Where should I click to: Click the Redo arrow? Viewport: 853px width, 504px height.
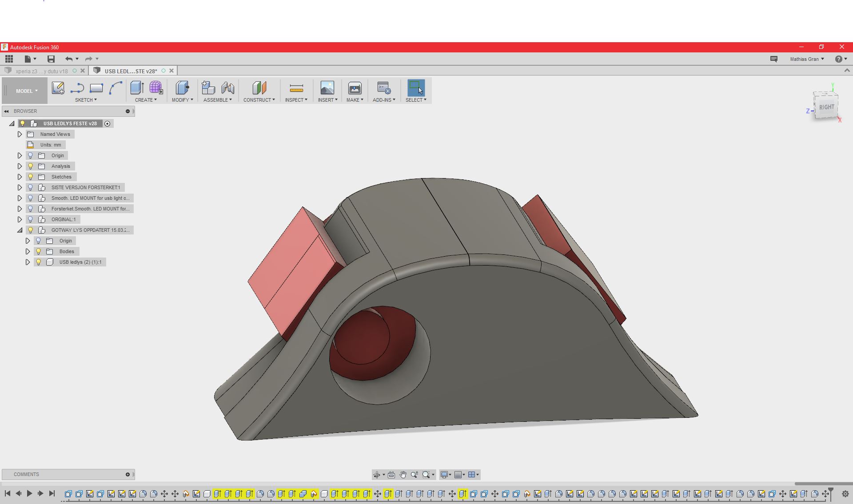[x=88, y=59]
